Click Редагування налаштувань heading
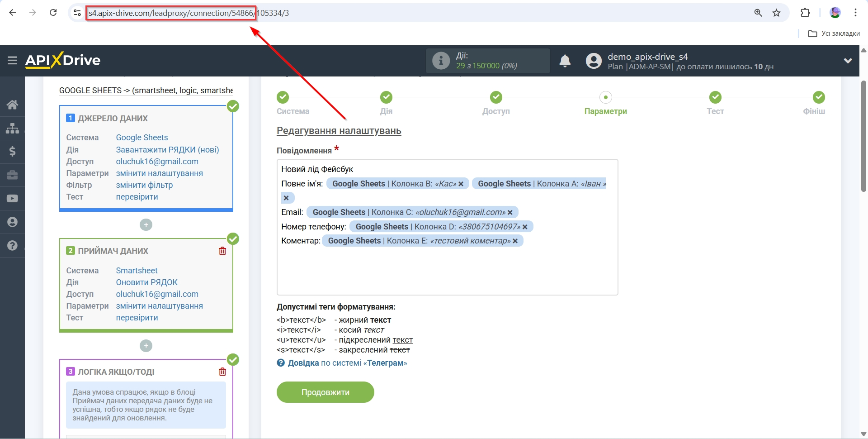This screenshot has width=868, height=439. pyautogui.click(x=339, y=131)
